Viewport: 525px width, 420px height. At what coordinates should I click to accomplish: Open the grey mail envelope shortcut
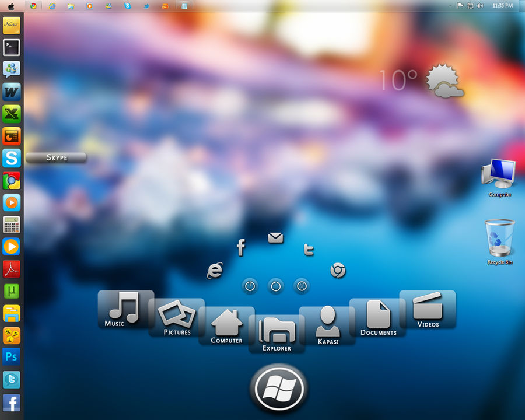(275, 238)
